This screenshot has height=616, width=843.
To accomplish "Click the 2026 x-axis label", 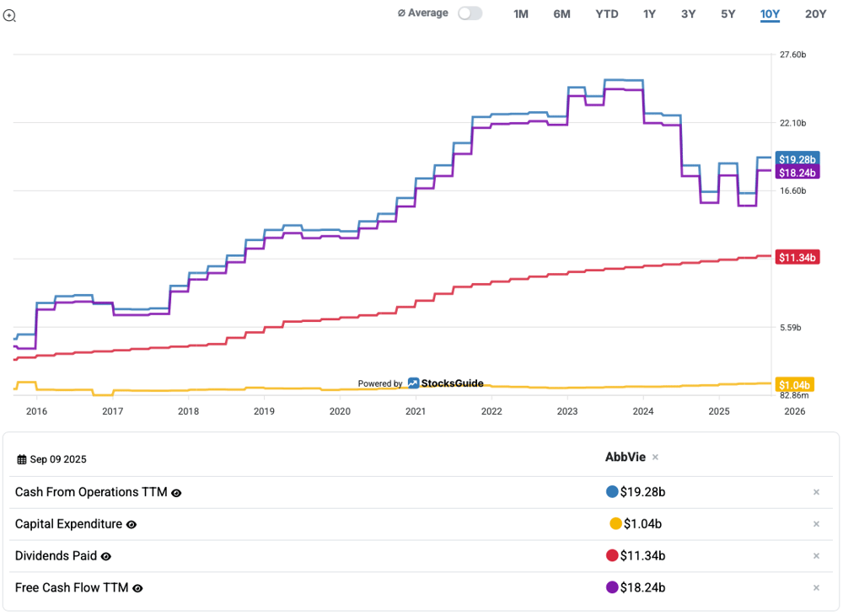I will coord(795,411).
